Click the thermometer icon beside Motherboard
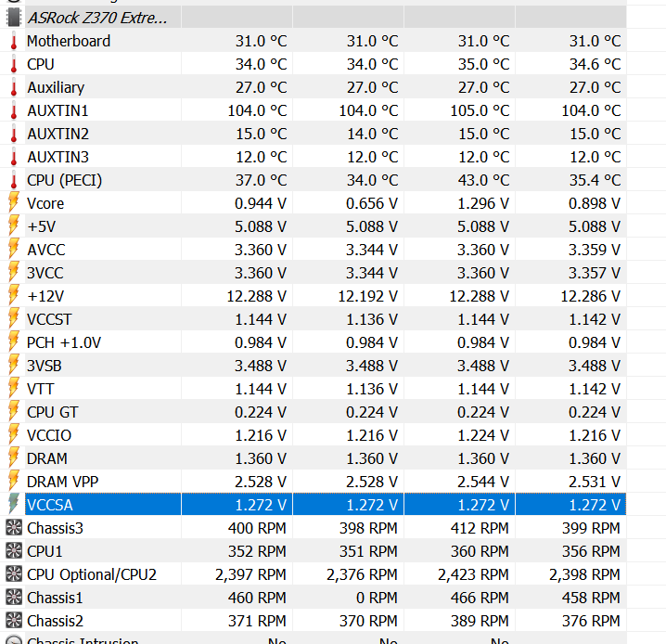Image resolution: width=666 pixels, height=644 pixels. coord(14,41)
